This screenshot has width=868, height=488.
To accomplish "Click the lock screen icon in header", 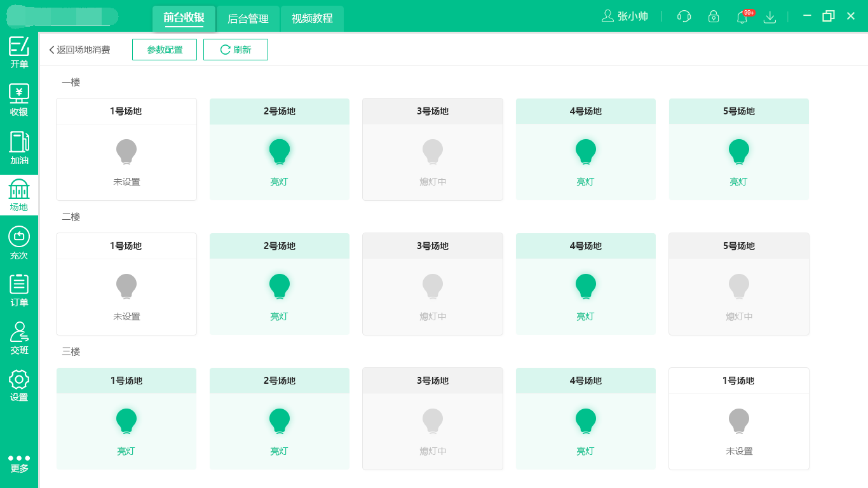I will click(x=714, y=17).
